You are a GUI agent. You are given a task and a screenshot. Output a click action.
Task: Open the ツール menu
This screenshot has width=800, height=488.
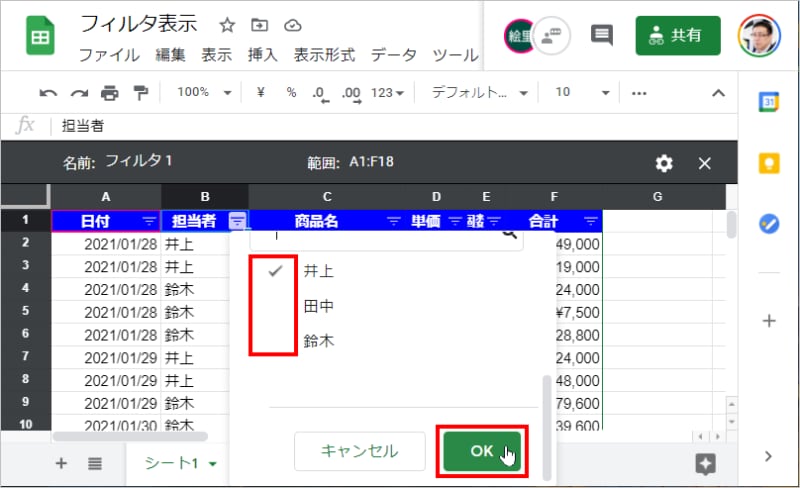(x=456, y=55)
